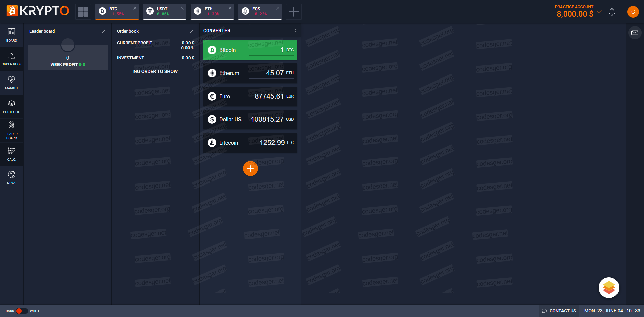Open Portfolio in the sidebar
Image resolution: width=644 pixels, height=317 pixels.
tap(12, 107)
